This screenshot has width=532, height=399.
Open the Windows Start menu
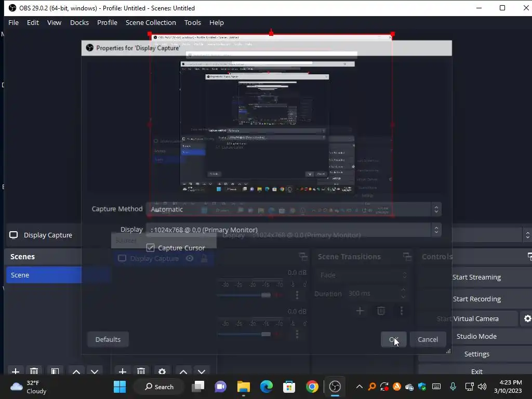(x=119, y=387)
